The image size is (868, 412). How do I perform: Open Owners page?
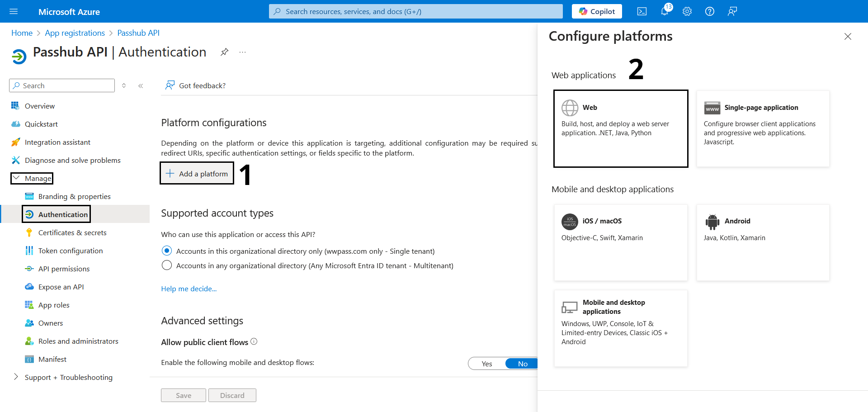click(x=51, y=323)
